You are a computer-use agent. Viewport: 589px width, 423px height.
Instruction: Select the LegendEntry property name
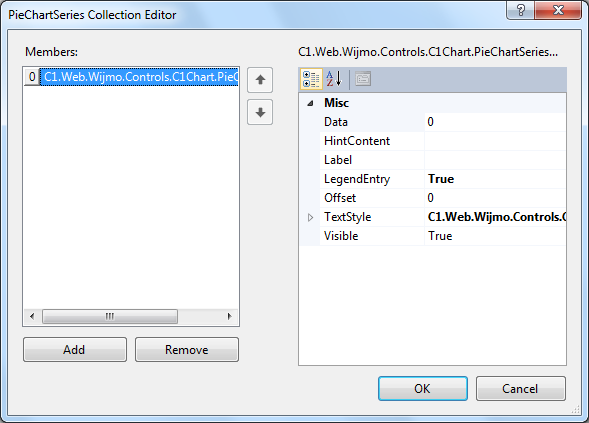coord(372,179)
